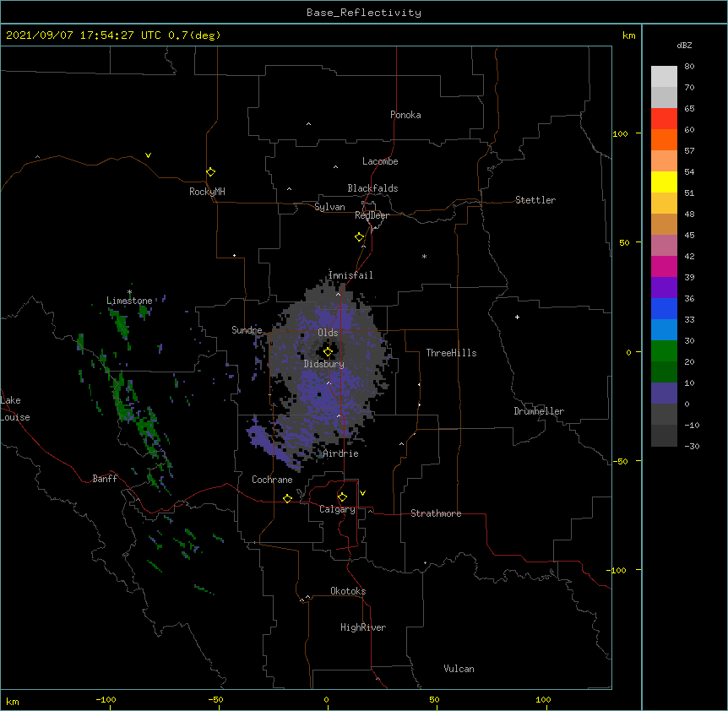This screenshot has height=711, width=728.
Task: Select the RockyMH label
Action: pos(207,192)
